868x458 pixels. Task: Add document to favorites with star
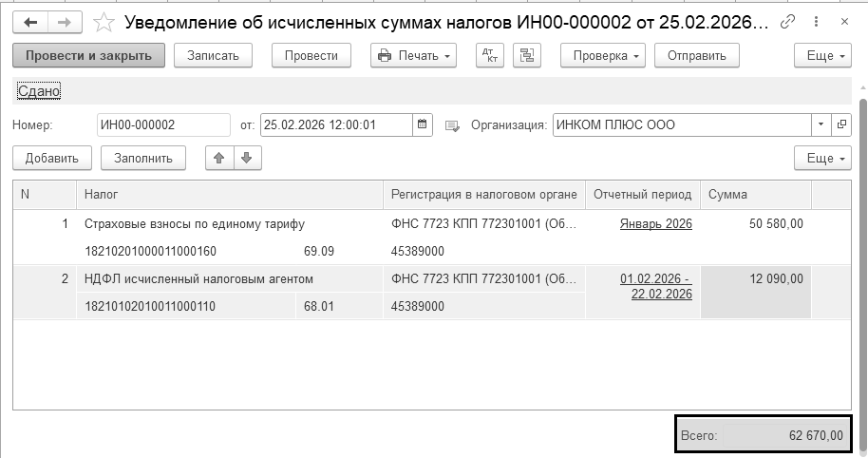point(105,21)
